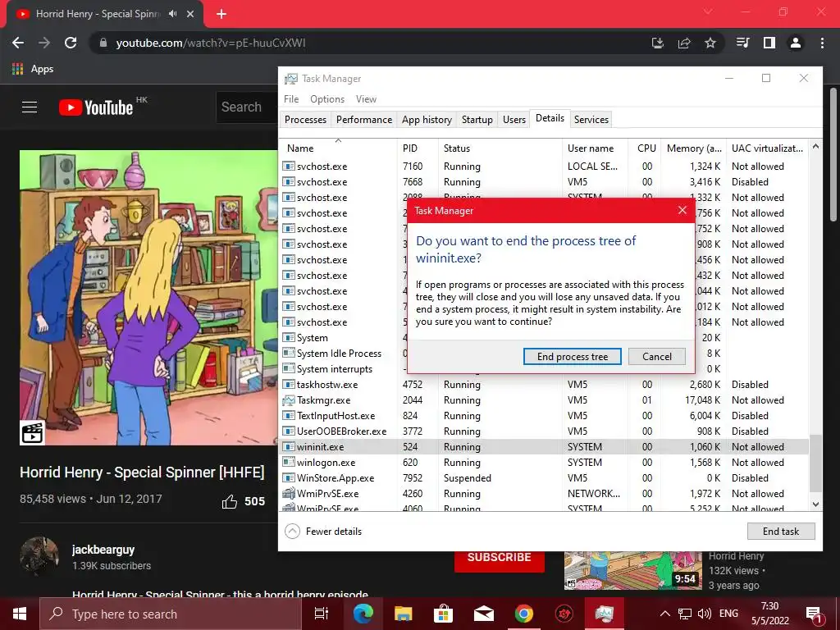
Task: Launch Microsoft Edge from taskbar
Action: 363,614
